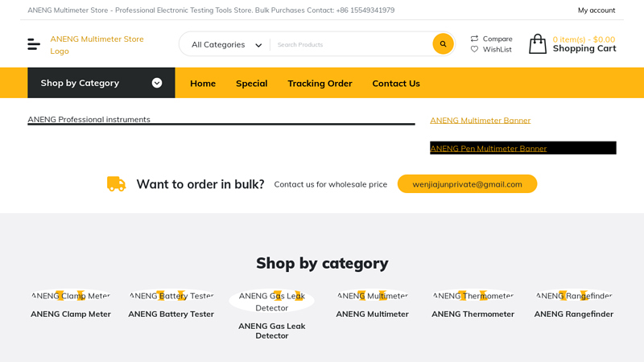Click the wenjiajunprivate@gmail.com button

click(x=467, y=184)
